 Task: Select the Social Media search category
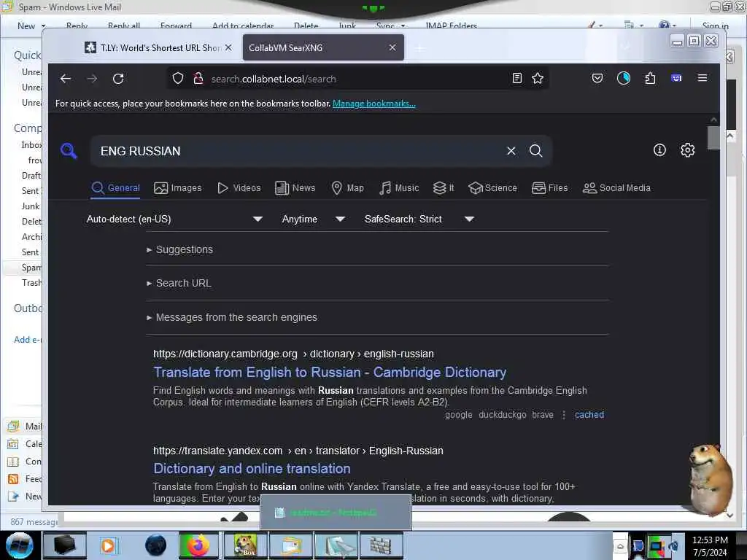coord(616,187)
